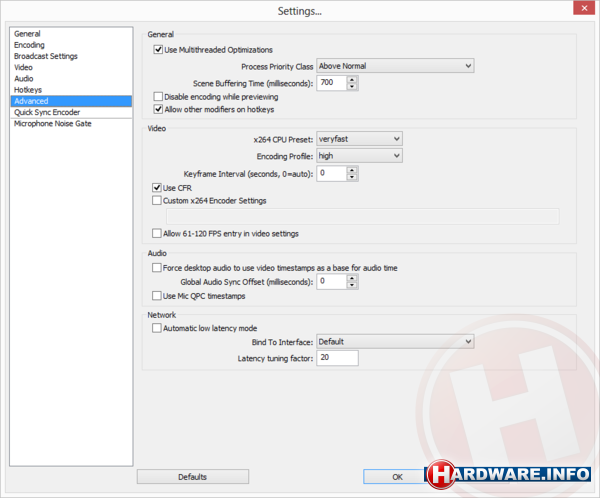Check Force desktop audio video timestamps option

[157, 268]
